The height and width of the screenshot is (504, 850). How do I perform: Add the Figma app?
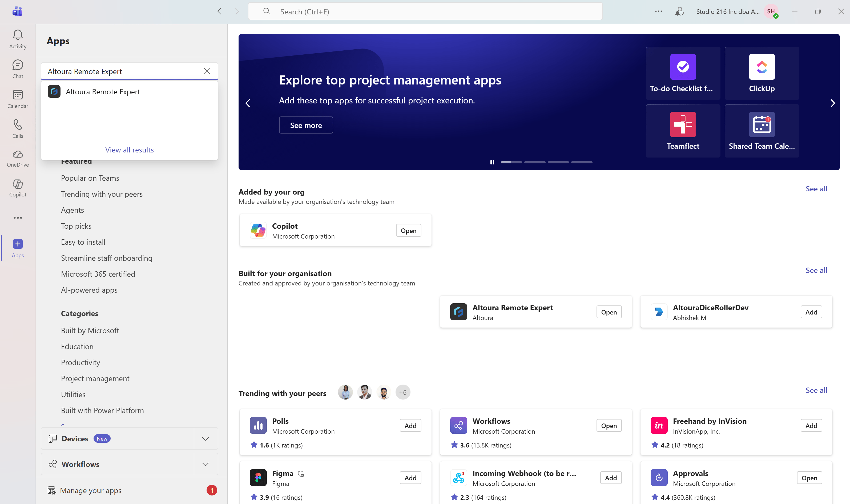410,478
